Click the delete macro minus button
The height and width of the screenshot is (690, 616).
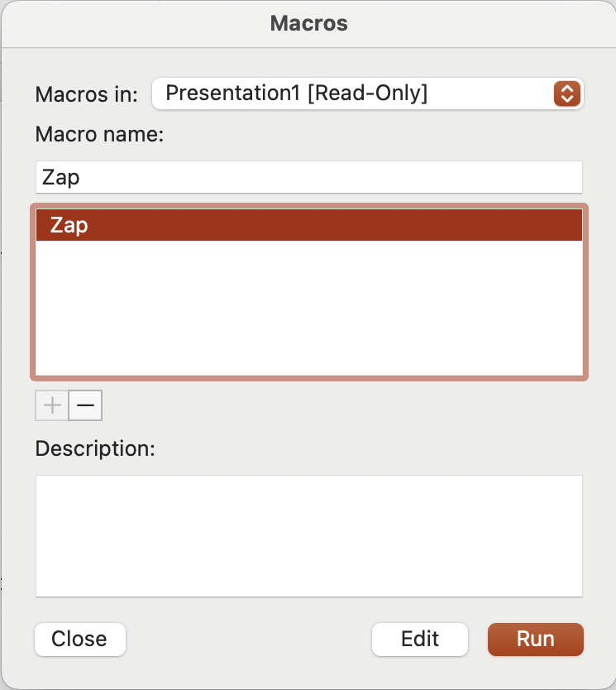click(85, 405)
